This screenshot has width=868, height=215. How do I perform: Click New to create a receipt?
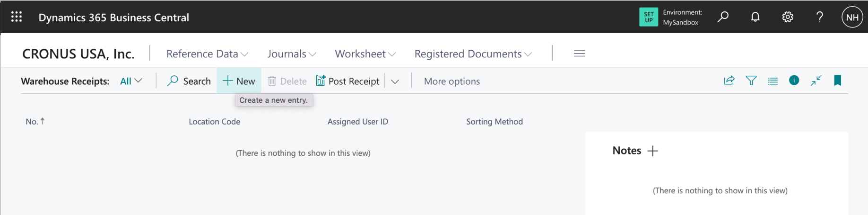click(x=239, y=81)
